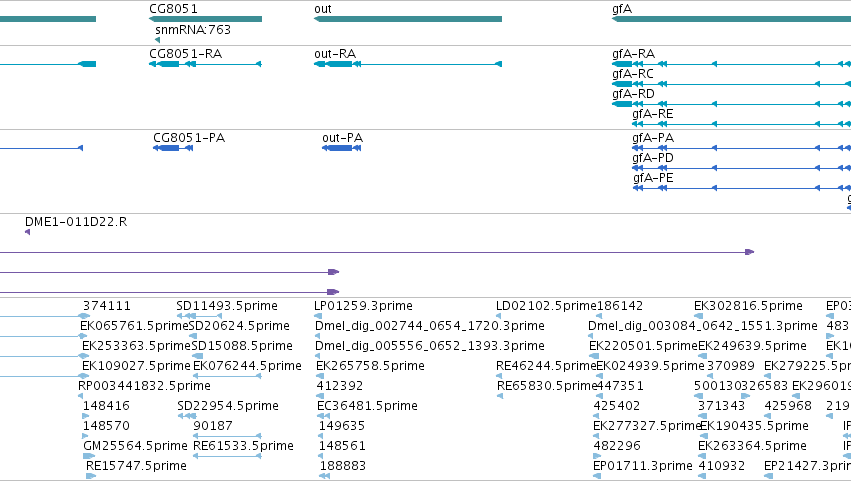The height and width of the screenshot is (481, 851).
Task: Open the CG8051-PA protein label
Action: point(189,138)
